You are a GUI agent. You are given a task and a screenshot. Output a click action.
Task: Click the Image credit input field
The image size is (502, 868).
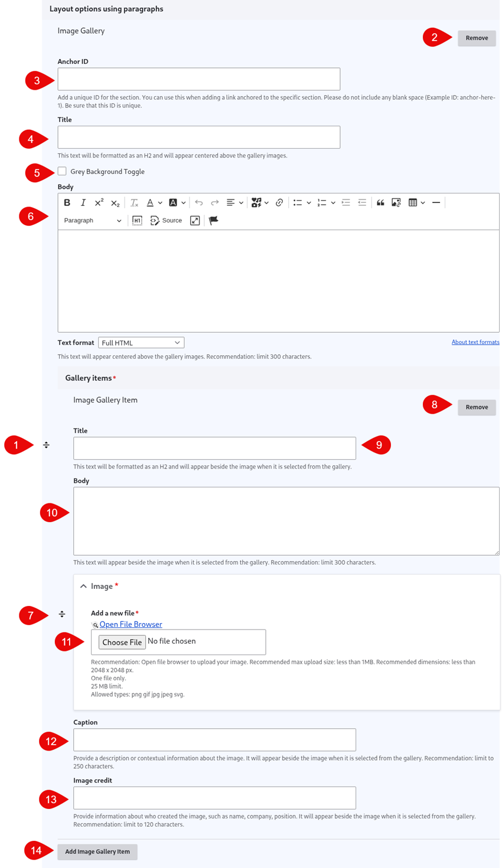point(214,798)
